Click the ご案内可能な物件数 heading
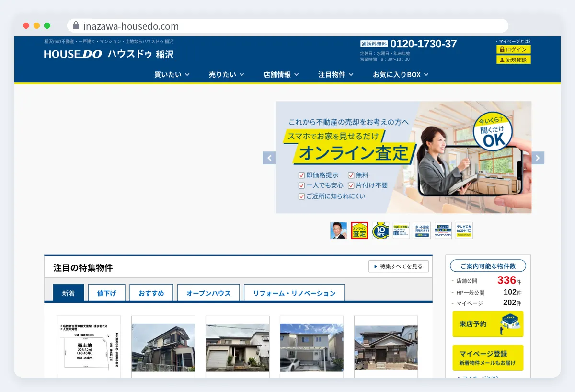Image resolution: width=575 pixels, height=392 pixels. click(488, 266)
